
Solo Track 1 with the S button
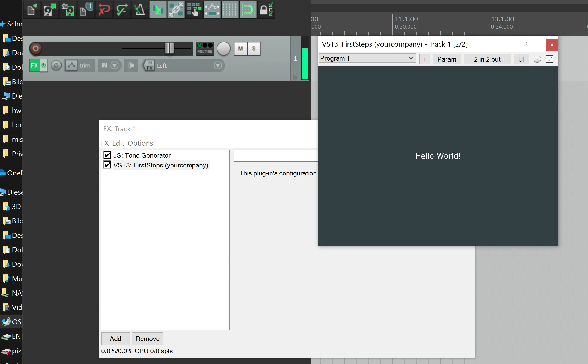click(x=254, y=49)
